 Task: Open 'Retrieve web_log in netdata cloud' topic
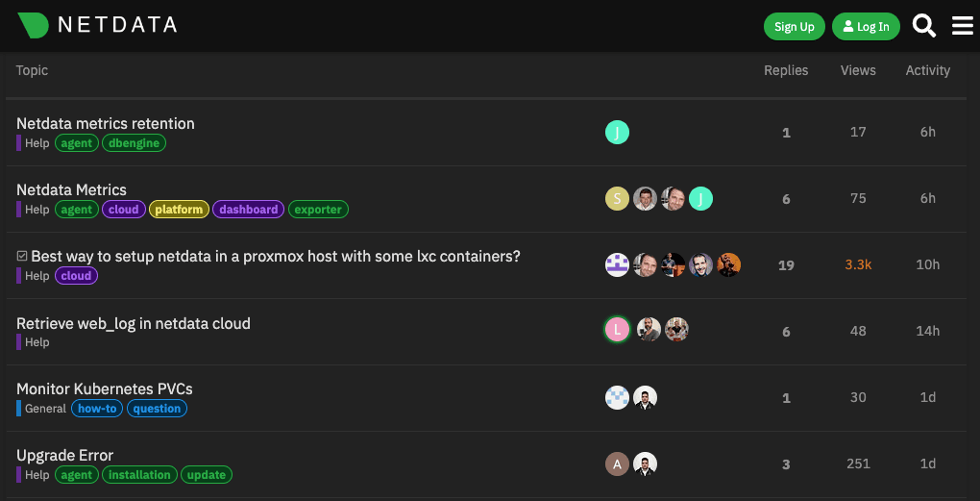click(134, 323)
